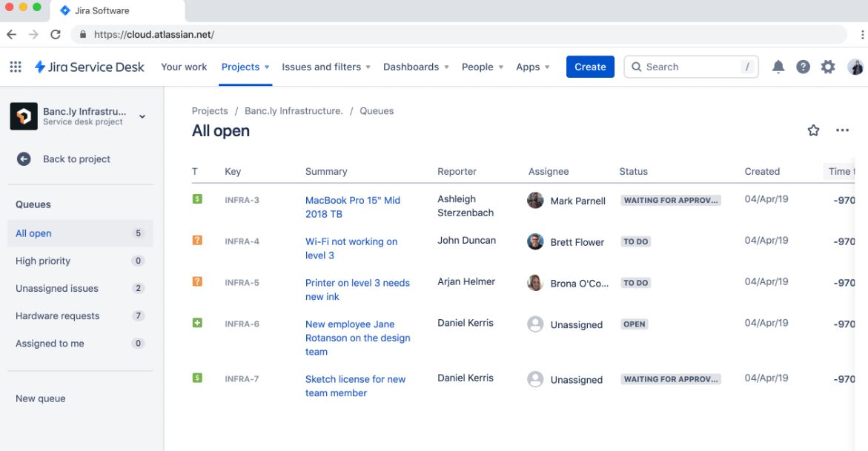Select the Unassigned issues queue
This screenshot has width=868, height=451.
pyautogui.click(x=80, y=288)
